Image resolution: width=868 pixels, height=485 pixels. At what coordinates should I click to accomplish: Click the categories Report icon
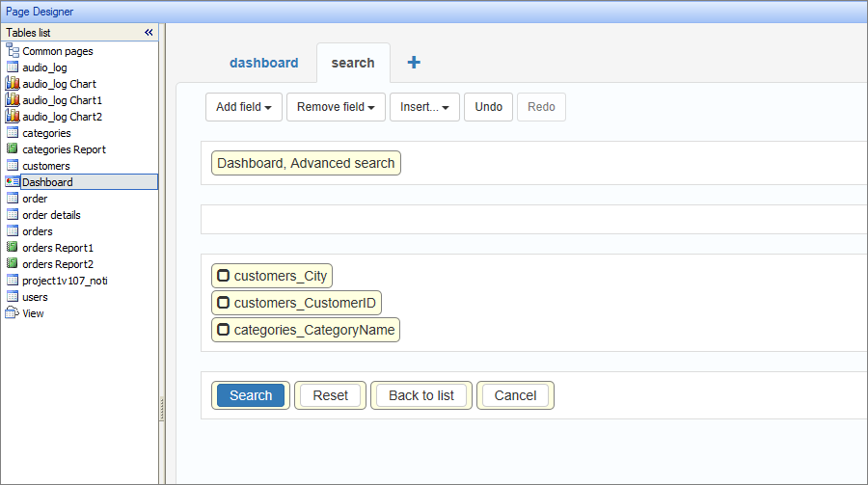(x=13, y=148)
